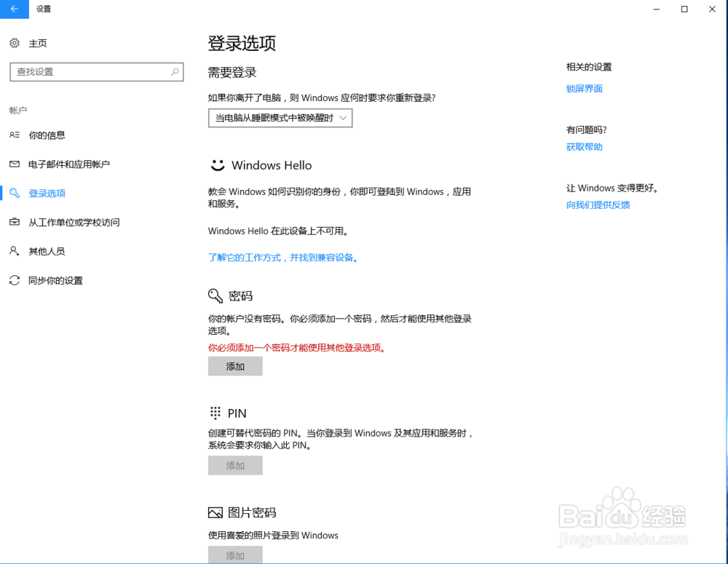Click the 获取帮助 link
The height and width of the screenshot is (564, 728).
point(584,147)
